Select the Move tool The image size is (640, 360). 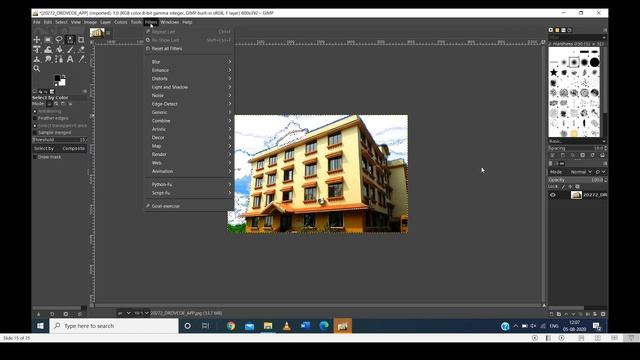37,40
